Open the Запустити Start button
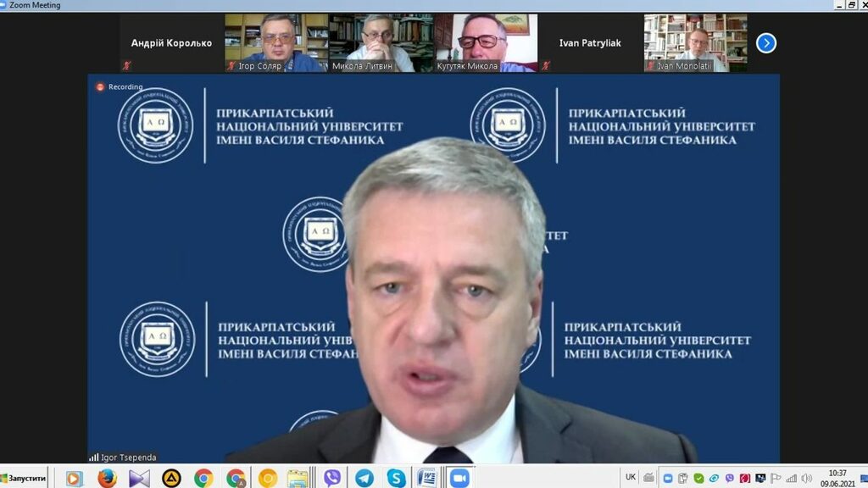This screenshot has height=488, width=868. click(25, 478)
